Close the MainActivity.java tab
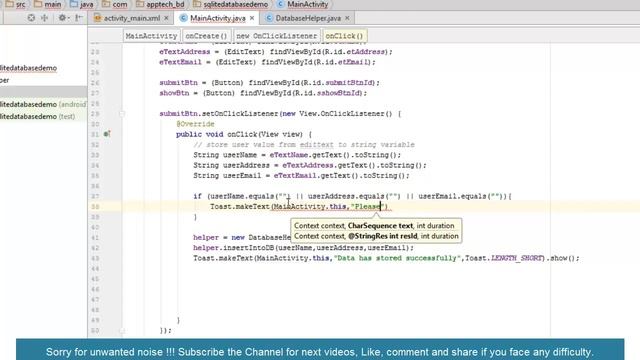This screenshot has width=640, height=360. click(x=252, y=18)
